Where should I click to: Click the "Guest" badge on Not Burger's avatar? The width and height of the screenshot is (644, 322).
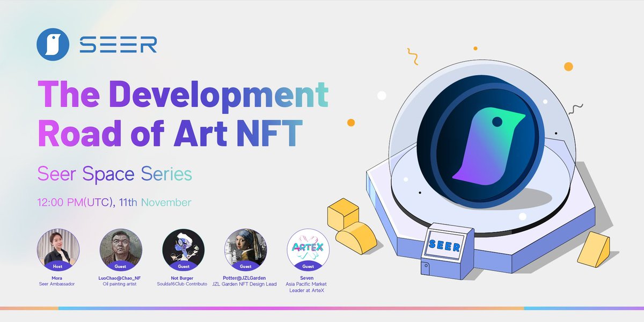tap(183, 266)
